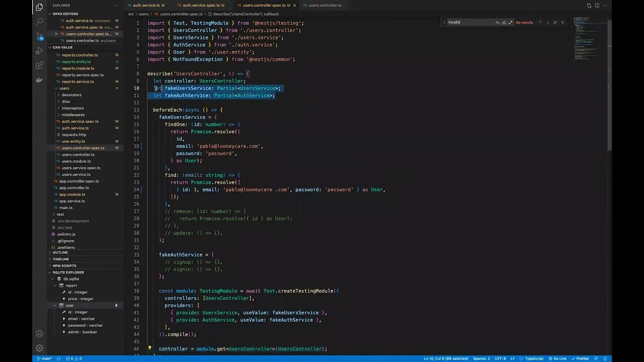Toggle Match Whole Word in find widget
644x362 pixels.
coord(504,22)
